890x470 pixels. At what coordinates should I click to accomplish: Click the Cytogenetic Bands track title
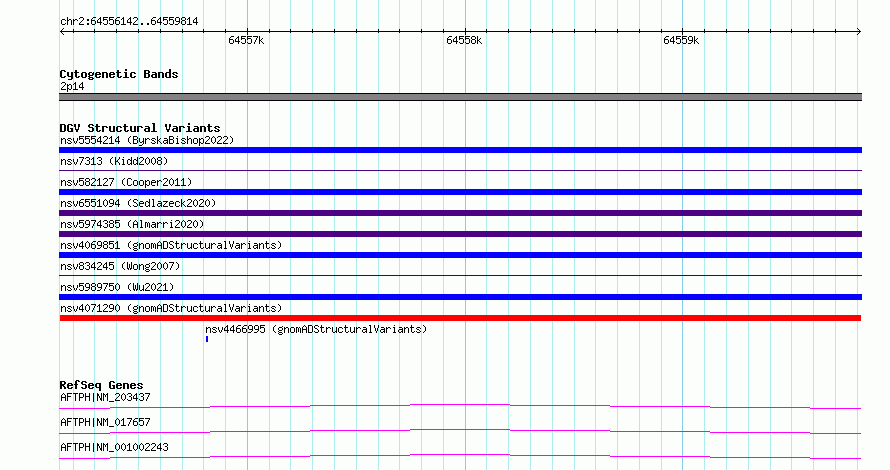(x=119, y=74)
